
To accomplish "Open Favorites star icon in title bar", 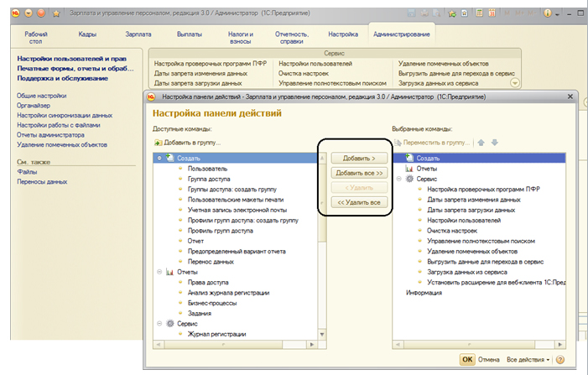I will pos(56,14).
